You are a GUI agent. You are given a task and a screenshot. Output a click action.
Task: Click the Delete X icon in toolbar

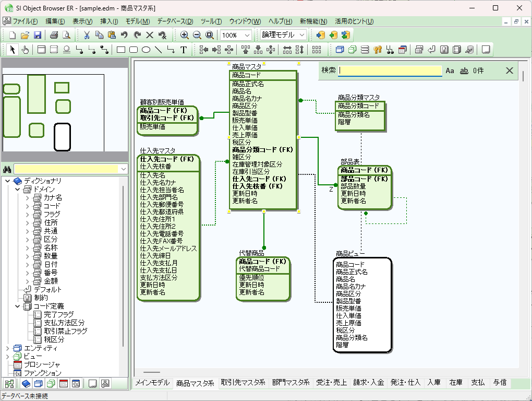click(150, 35)
